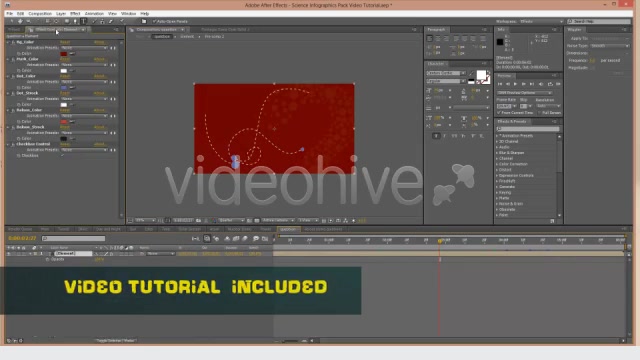Toggle Checkbox value under Checkbox Control
Image resolution: width=640 pixels, height=360 pixels.
pos(62,156)
